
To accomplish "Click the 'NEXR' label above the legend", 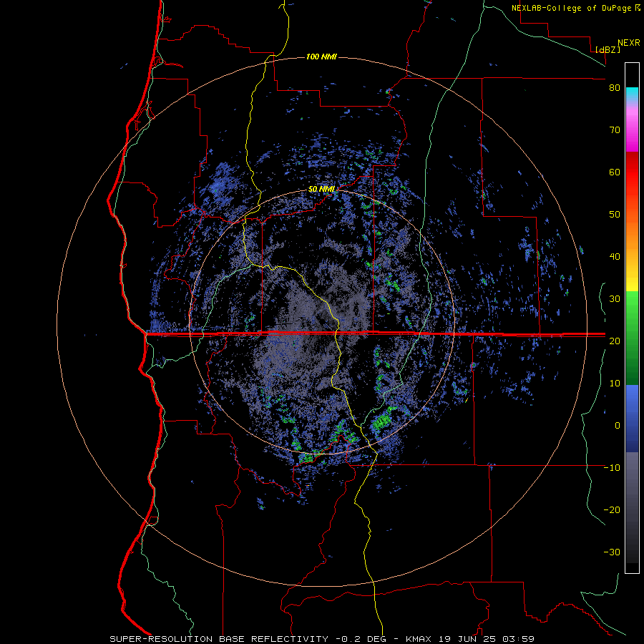I will (x=628, y=43).
